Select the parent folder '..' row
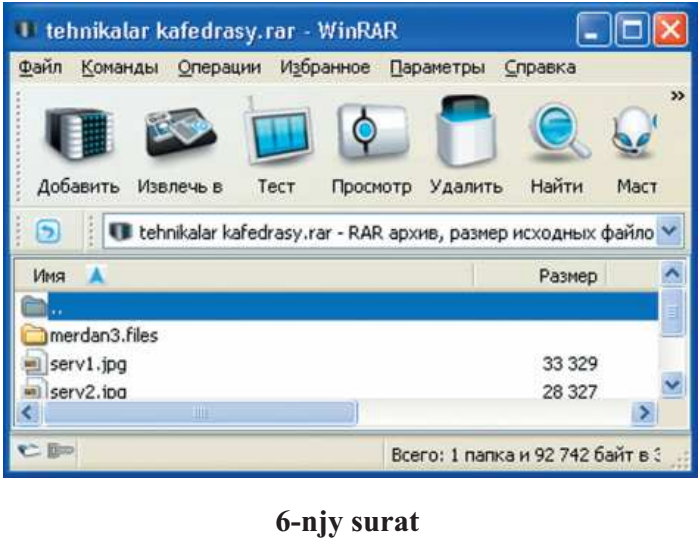 (x=339, y=306)
